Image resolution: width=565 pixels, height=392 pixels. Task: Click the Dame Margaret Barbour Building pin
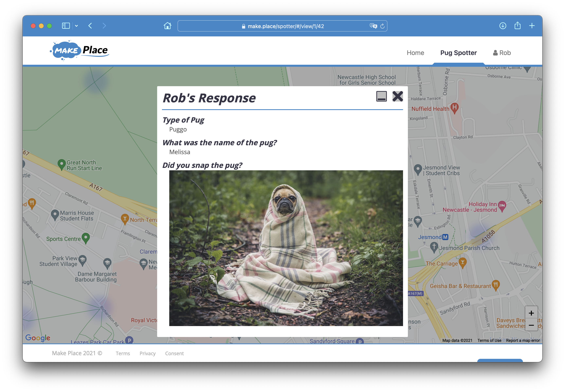point(107,263)
